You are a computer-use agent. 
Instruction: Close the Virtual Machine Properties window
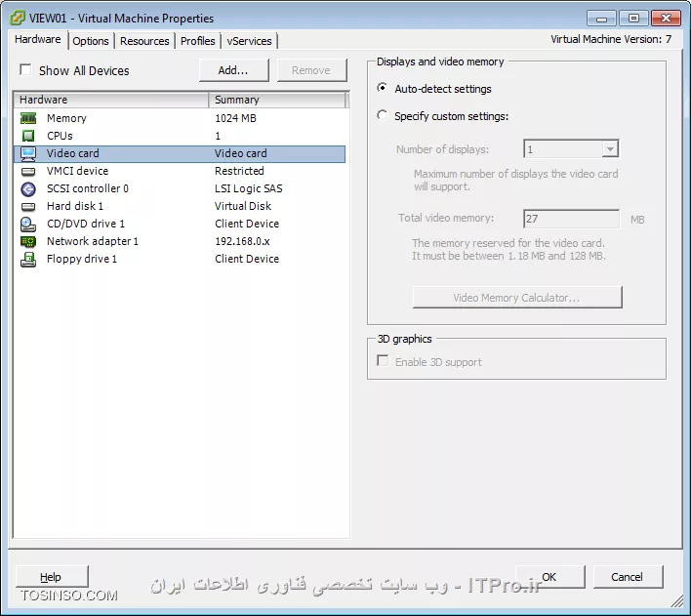666,19
